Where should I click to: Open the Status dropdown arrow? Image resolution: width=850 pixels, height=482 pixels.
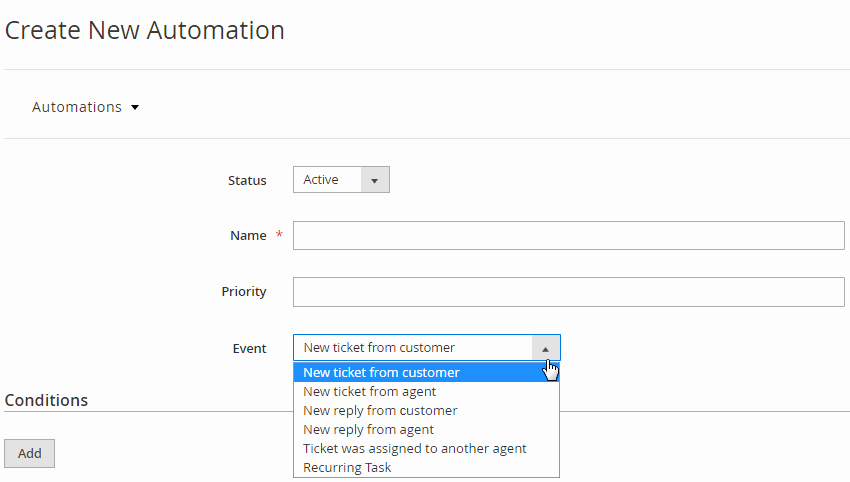375,180
